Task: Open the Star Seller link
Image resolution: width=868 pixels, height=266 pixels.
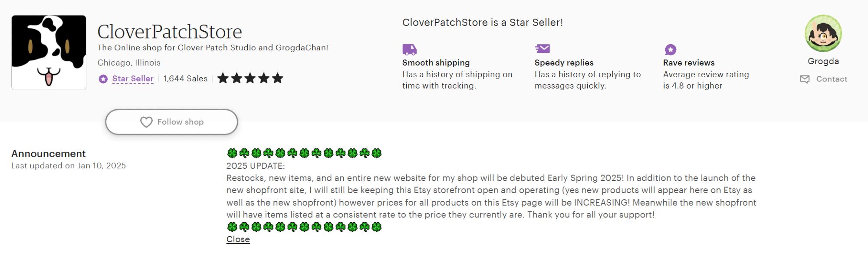Action: (x=133, y=79)
